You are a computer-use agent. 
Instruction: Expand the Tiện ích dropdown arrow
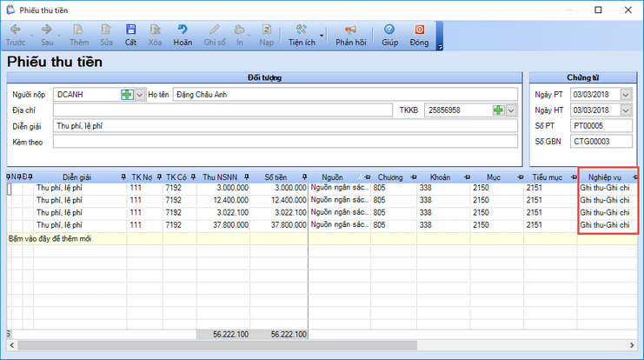322,36
